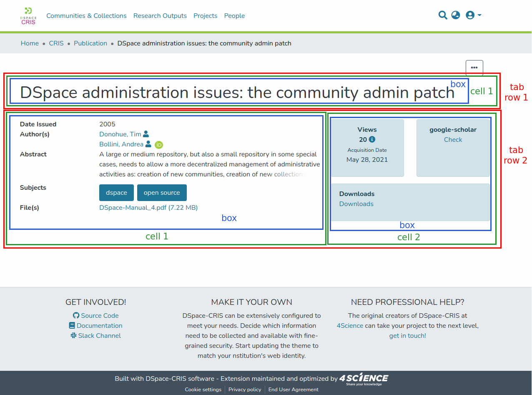Screen dimensions: 532x395
Task: Click the 4Science logo in footer
Action: click(x=364, y=379)
